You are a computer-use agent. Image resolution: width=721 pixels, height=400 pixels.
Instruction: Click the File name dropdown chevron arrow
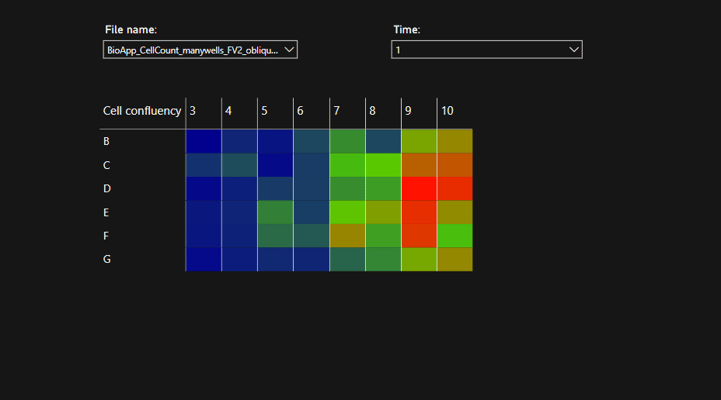(289, 50)
